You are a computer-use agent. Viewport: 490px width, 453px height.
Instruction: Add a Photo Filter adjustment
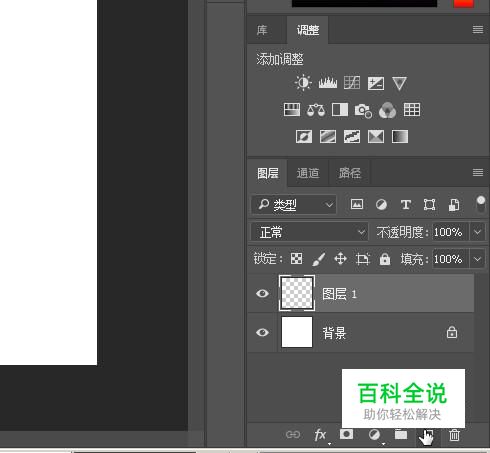click(363, 110)
